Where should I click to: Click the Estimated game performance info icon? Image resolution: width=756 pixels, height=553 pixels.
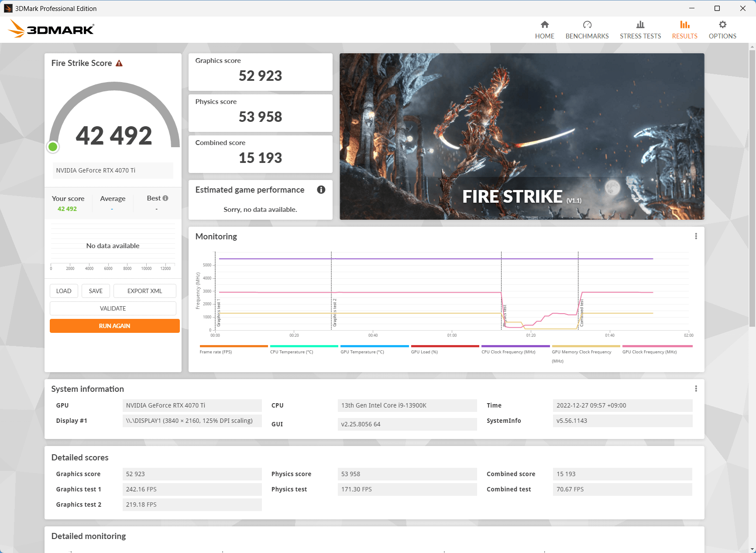321,190
